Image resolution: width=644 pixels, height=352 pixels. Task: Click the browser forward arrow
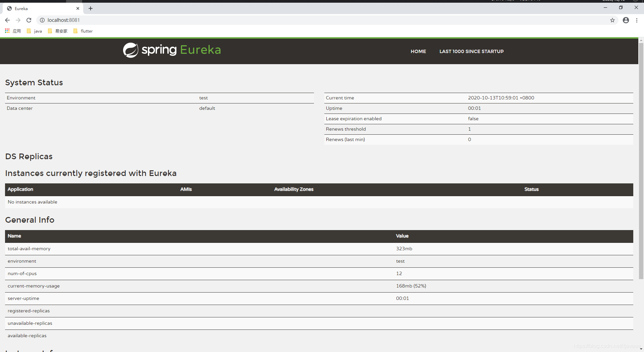18,20
